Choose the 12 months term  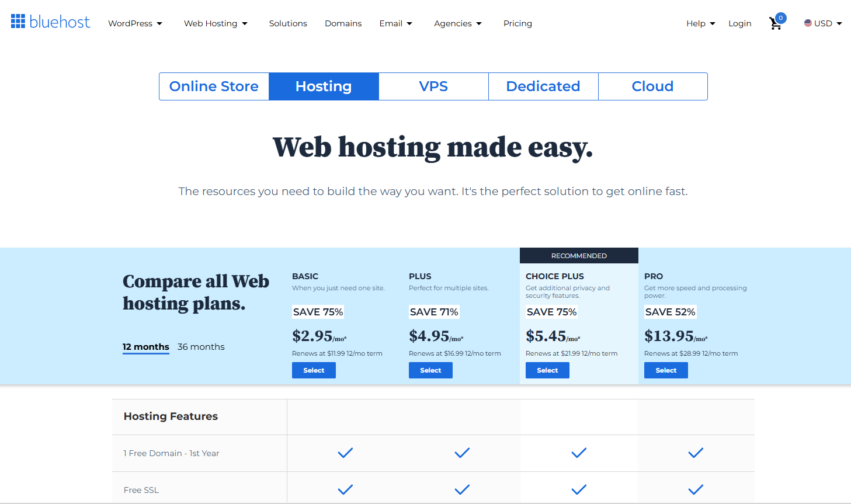(x=146, y=347)
